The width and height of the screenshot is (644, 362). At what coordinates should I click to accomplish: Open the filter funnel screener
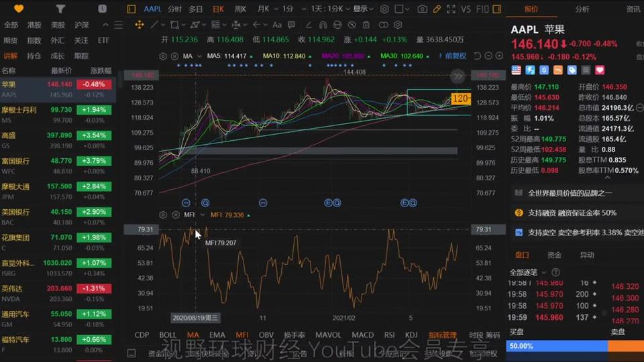pyautogui.click(x=60, y=9)
